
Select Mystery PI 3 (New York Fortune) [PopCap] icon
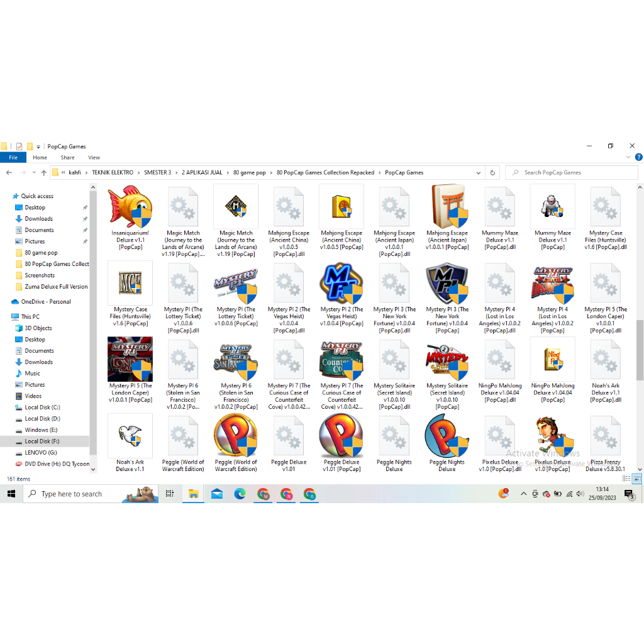click(x=447, y=282)
